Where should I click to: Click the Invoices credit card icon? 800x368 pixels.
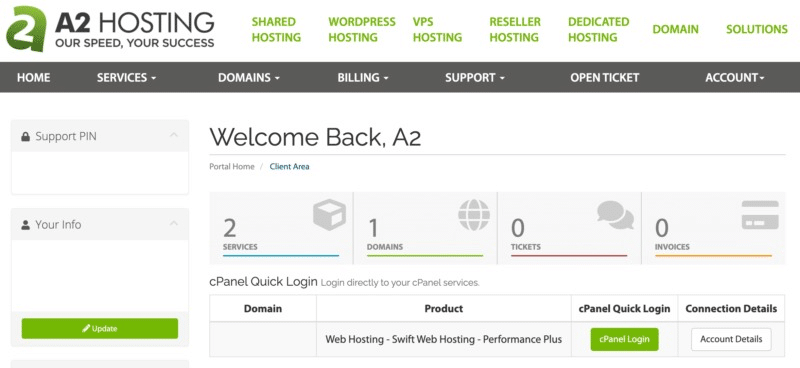point(760,215)
